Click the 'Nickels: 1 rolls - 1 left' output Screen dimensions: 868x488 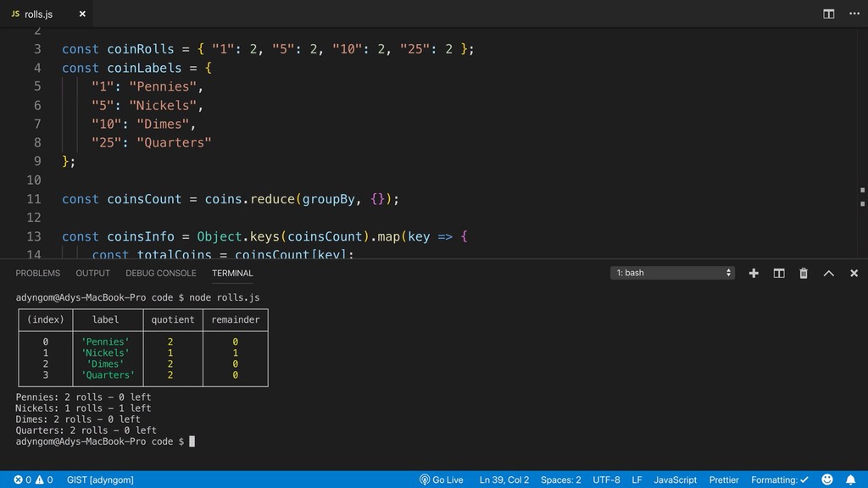(x=83, y=408)
